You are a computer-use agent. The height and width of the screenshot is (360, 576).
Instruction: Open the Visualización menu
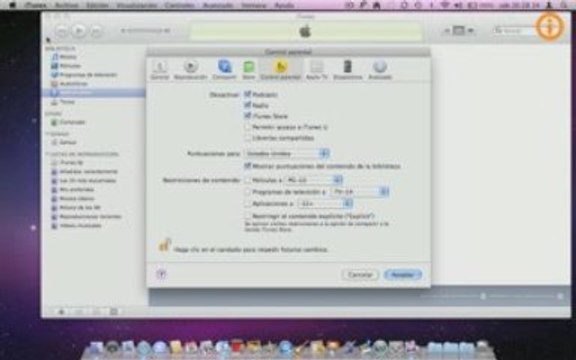pos(136,5)
